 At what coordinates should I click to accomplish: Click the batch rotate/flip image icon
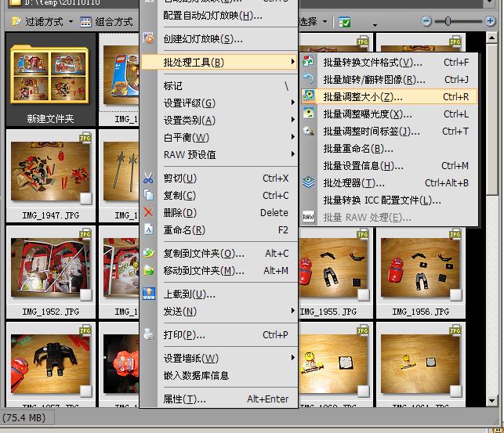click(308, 78)
